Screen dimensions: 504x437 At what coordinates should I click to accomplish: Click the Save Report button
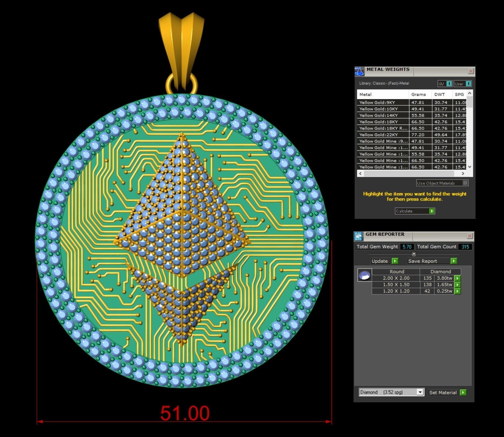pos(429,261)
